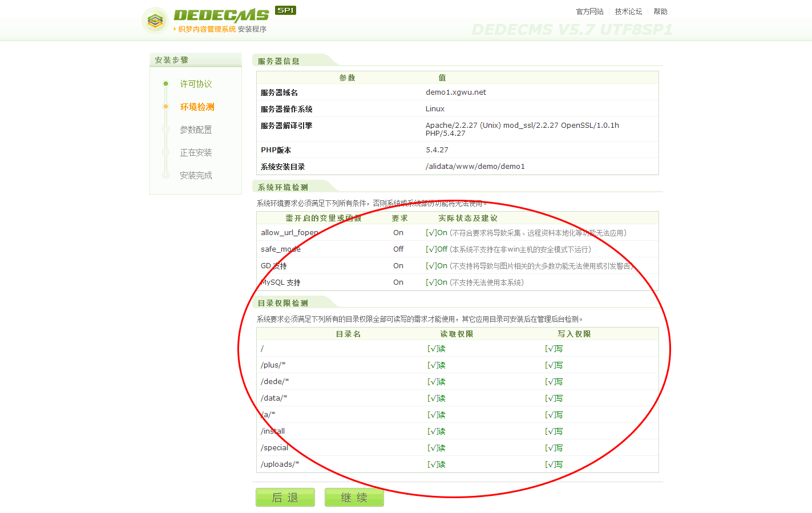Click the Apache/2.2.27 engine value
Screen dimensions: 812x513
[522, 129]
